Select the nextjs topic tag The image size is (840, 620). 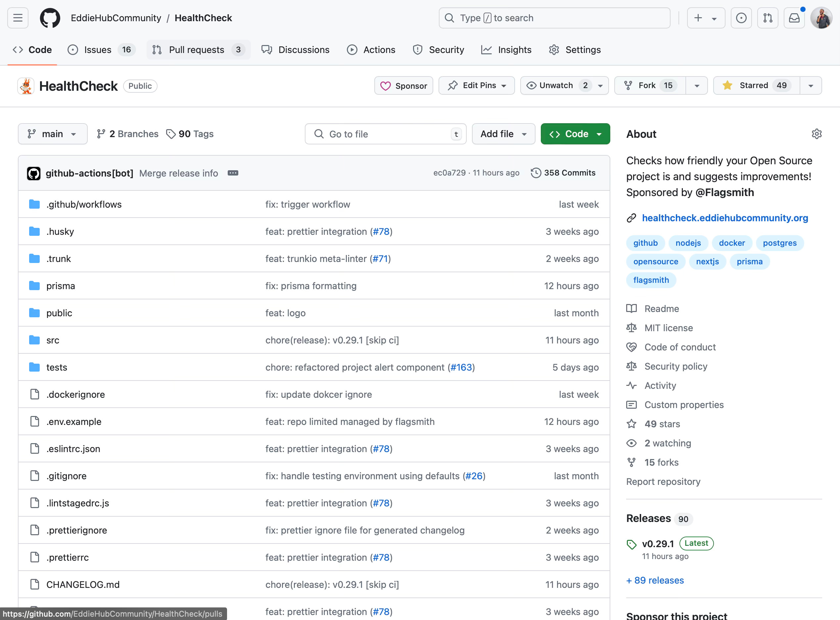(707, 262)
